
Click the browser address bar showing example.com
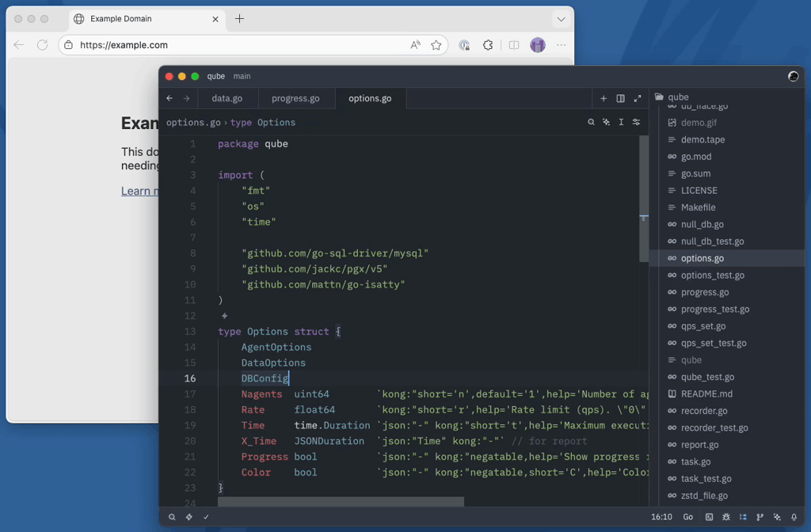253,45
